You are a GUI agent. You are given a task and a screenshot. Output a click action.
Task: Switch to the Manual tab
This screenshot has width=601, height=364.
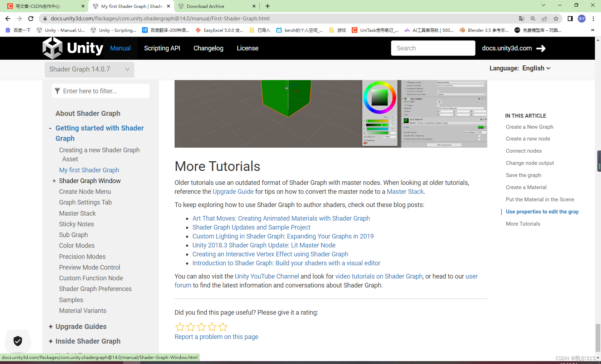click(x=120, y=48)
